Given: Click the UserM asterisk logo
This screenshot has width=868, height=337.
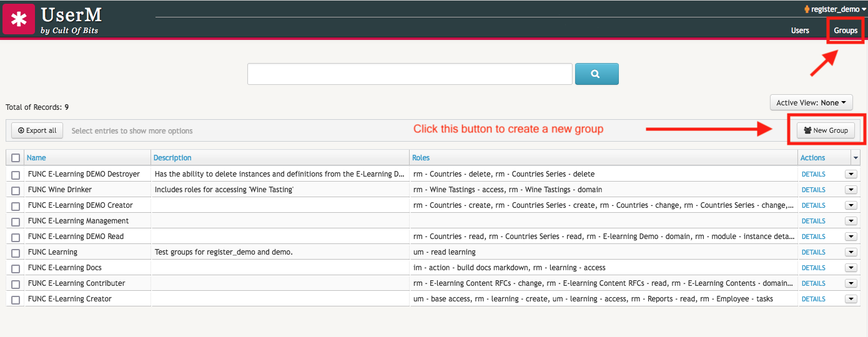Looking at the screenshot, I should point(19,19).
